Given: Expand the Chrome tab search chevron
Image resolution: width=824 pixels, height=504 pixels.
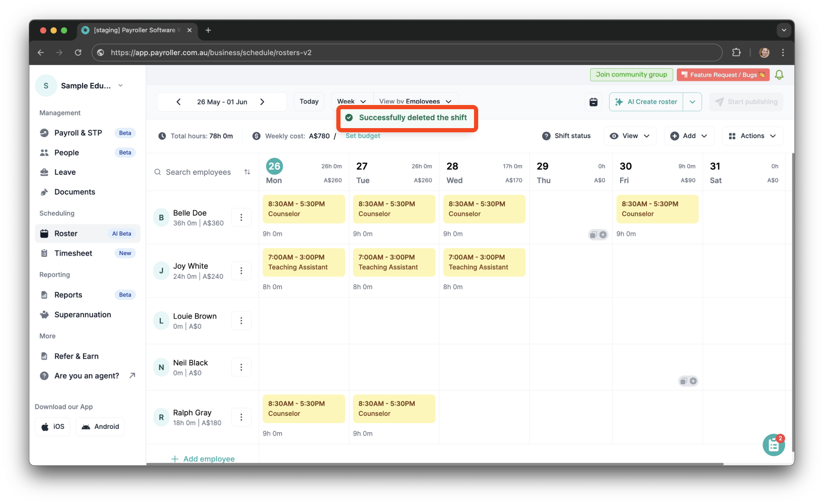Looking at the screenshot, I should [x=784, y=30].
